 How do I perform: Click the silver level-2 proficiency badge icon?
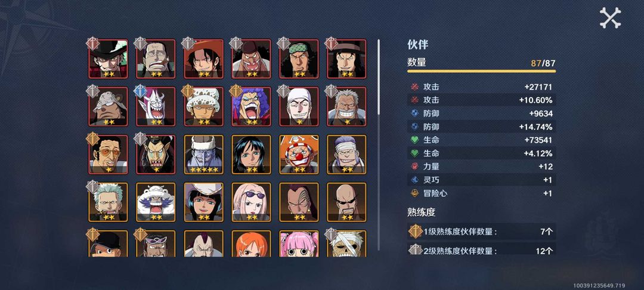point(416,250)
